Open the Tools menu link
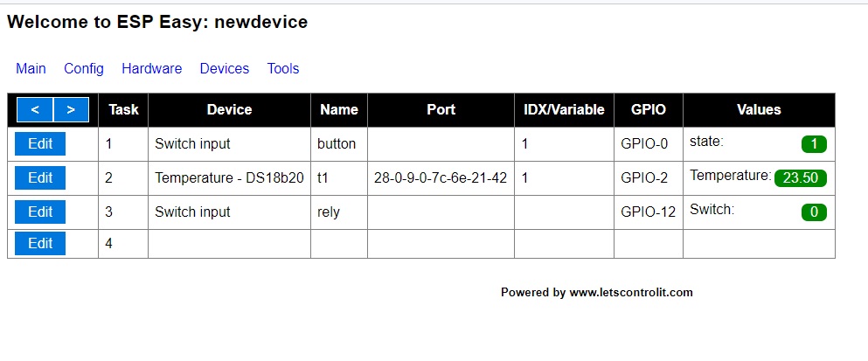Screen dimensions: 868x361 pyautogui.click(x=283, y=68)
